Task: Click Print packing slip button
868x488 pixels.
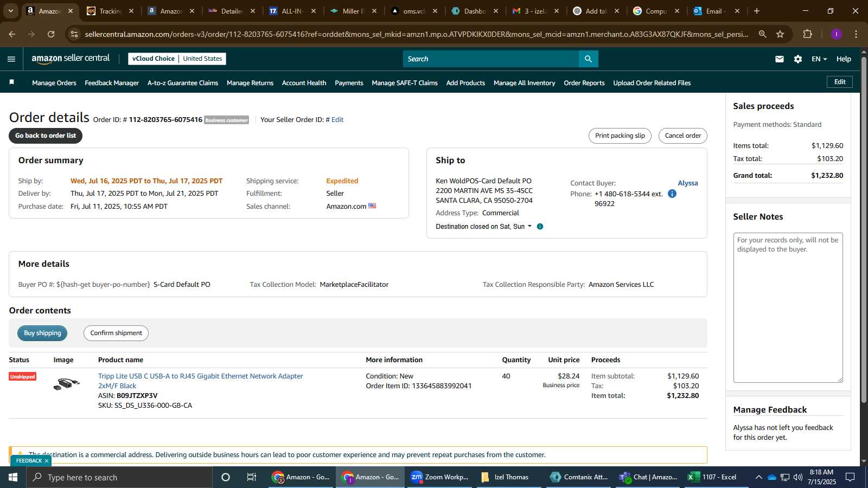Action: (x=620, y=136)
